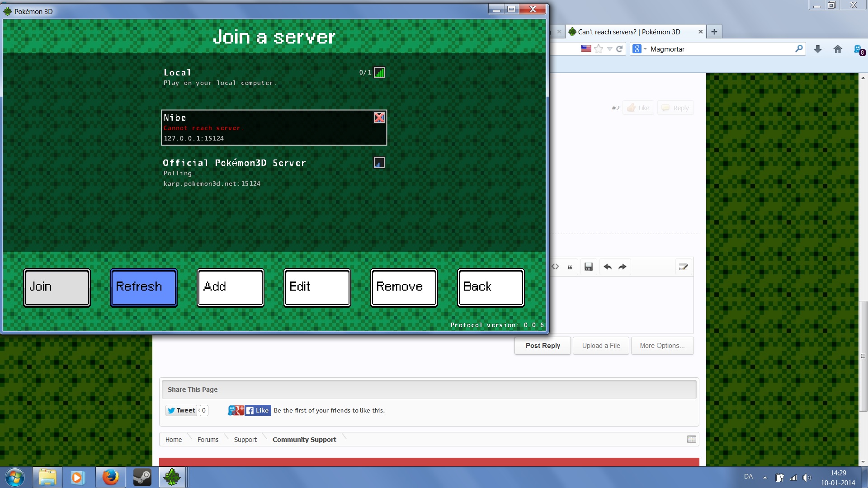The width and height of the screenshot is (868, 488).
Task: Open the #2 post permalink
Action: (615, 108)
